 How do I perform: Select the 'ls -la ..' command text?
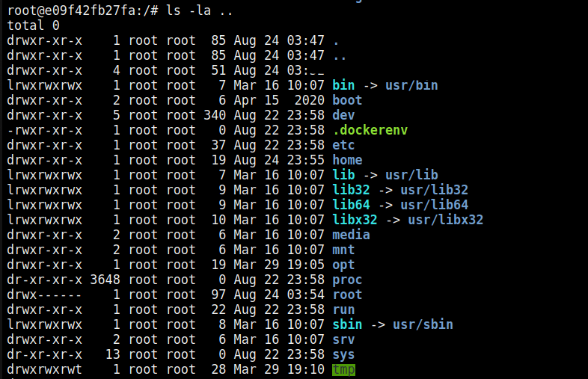tap(199, 10)
